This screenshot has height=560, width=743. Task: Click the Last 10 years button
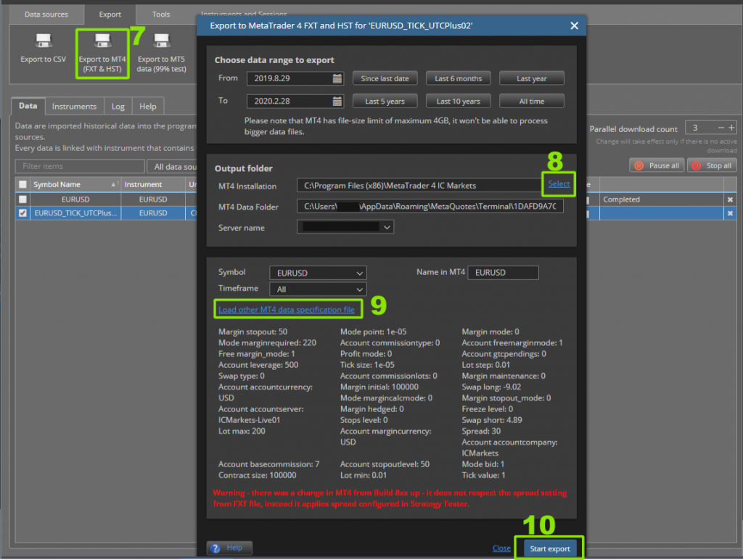click(459, 101)
